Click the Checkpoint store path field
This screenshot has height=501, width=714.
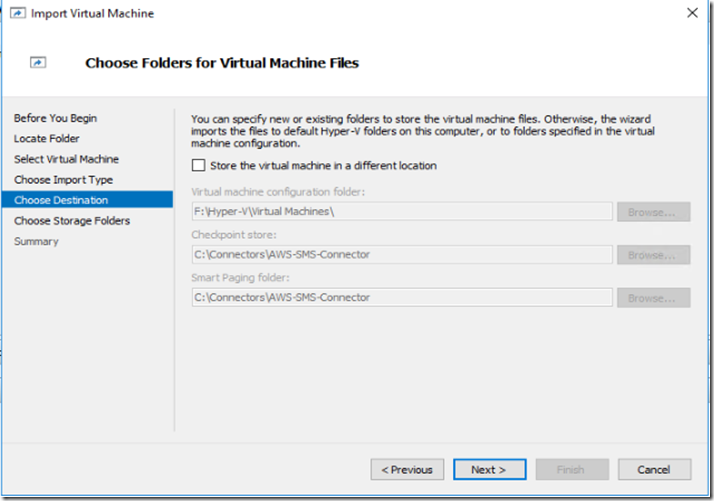pyautogui.click(x=402, y=255)
